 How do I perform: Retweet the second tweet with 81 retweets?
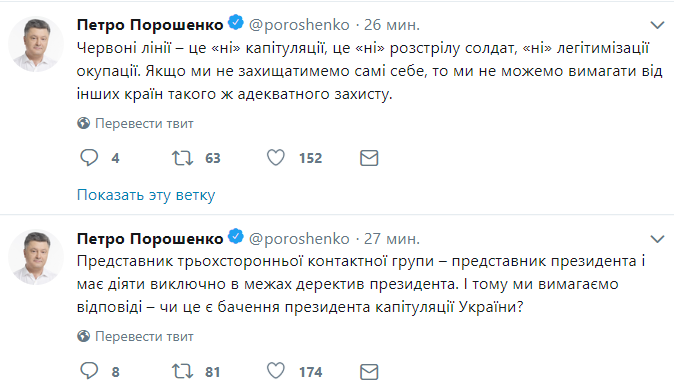tap(183, 372)
